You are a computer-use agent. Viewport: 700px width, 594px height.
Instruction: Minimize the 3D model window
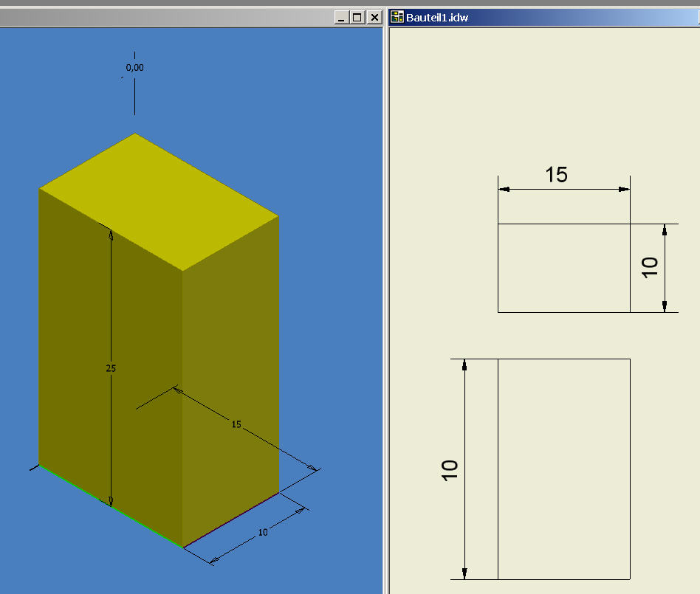pos(342,18)
